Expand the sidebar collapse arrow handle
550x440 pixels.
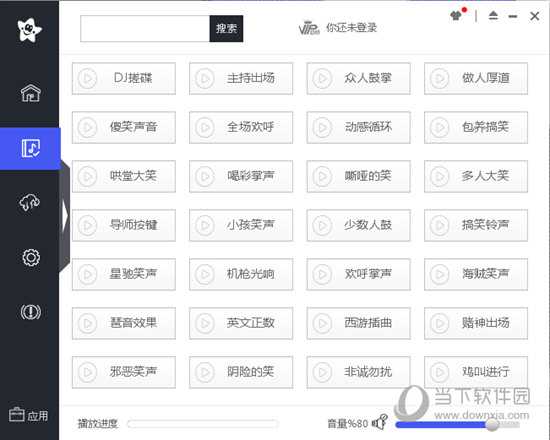(65, 215)
